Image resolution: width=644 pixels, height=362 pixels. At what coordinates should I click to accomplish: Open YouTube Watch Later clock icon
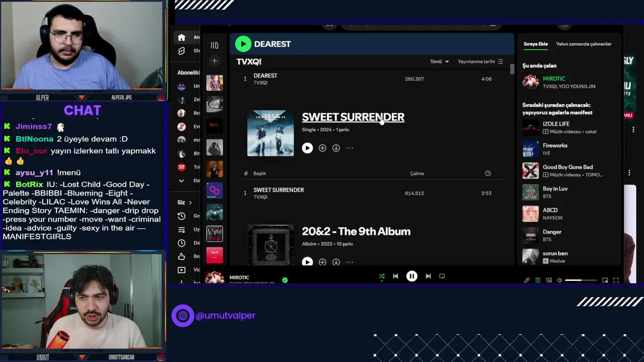pyautogui.click(x=182, y=243)
